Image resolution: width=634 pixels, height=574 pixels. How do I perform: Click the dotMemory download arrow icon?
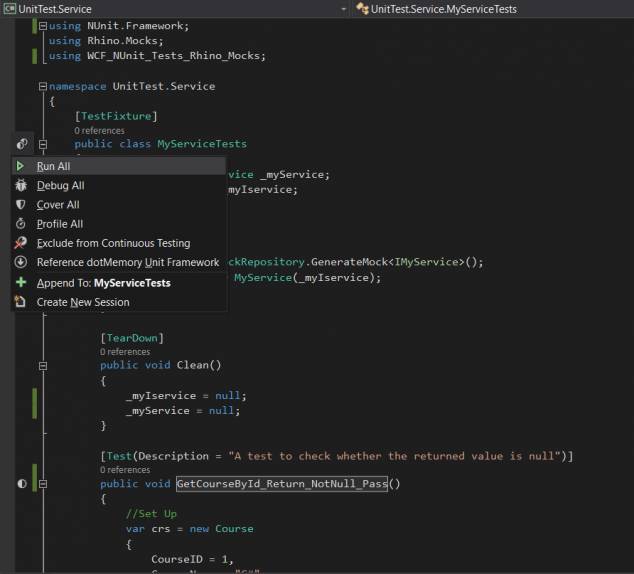point(21,262)
